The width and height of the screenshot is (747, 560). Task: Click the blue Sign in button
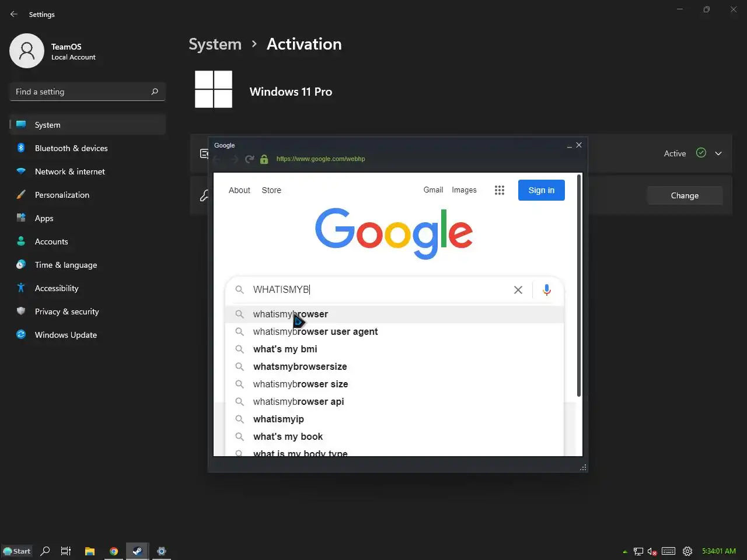tap(542, 190)
